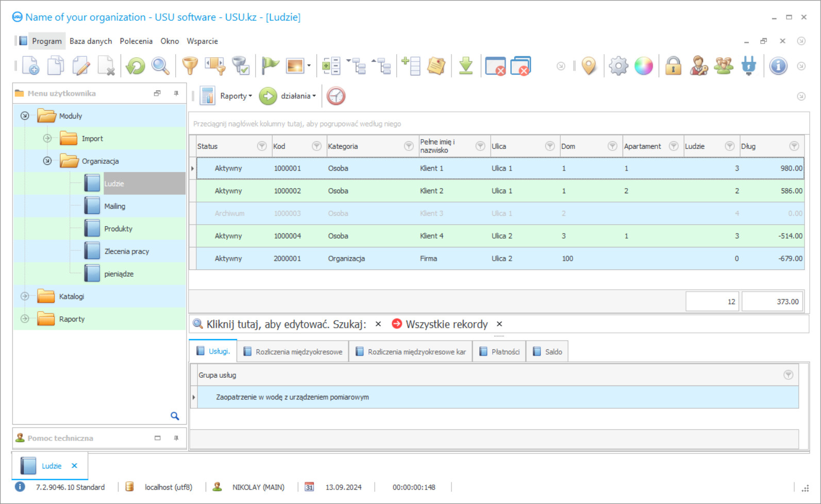Screen dimensions: 821x504
Task: Click the new record add icon
Action: coord(30,66)
